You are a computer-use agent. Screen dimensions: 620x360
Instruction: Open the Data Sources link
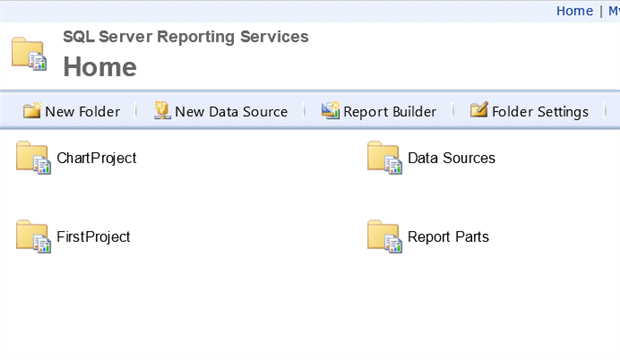click(x=451, y=158)
